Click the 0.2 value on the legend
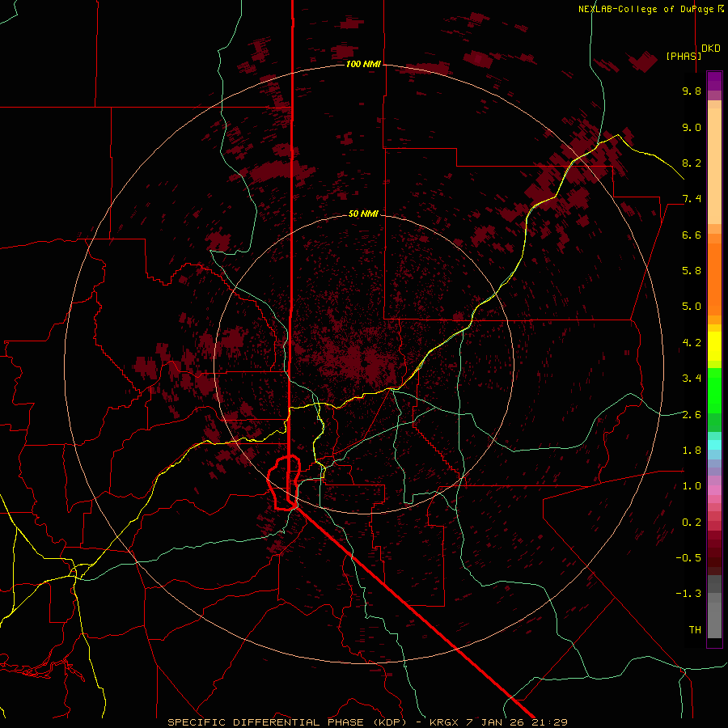 [692, 523]
